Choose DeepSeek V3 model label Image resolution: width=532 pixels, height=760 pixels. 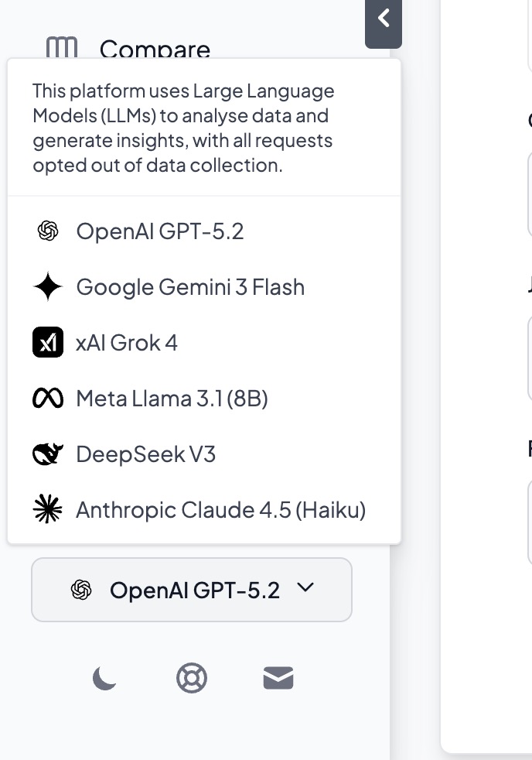pyautogui.click(x=145, y=454)
